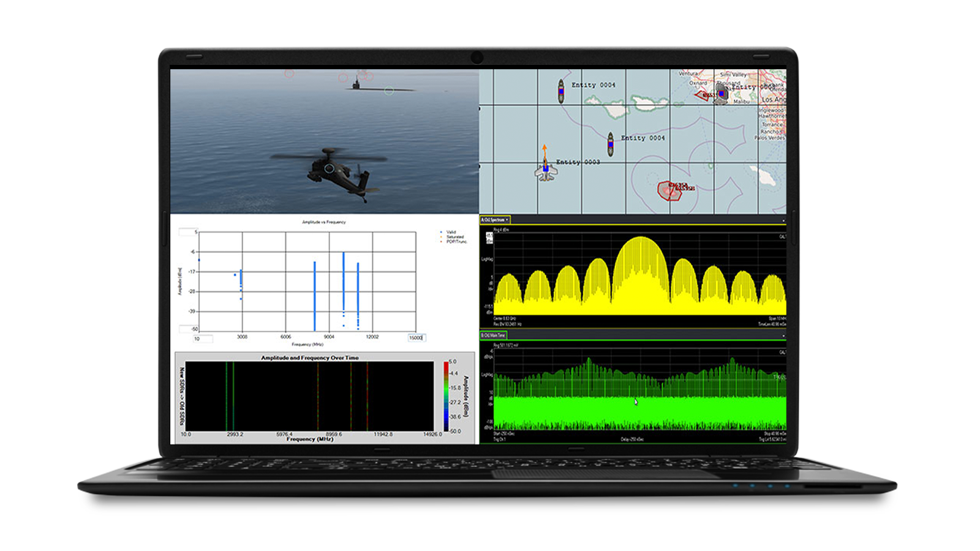Click the Res BW readout in the spectrum window
This screenshot has width=980, height=551.
click(507, 324)
